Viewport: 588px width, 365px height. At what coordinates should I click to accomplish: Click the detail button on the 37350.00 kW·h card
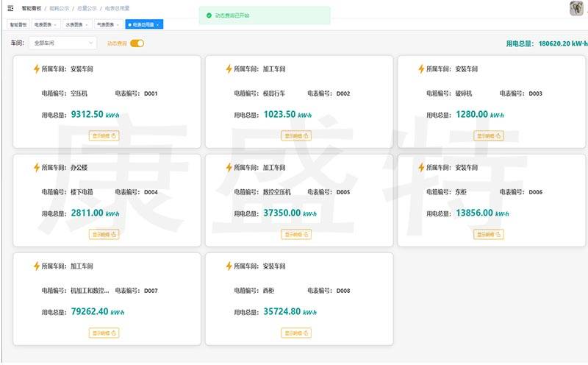click(x=296, y=234)
